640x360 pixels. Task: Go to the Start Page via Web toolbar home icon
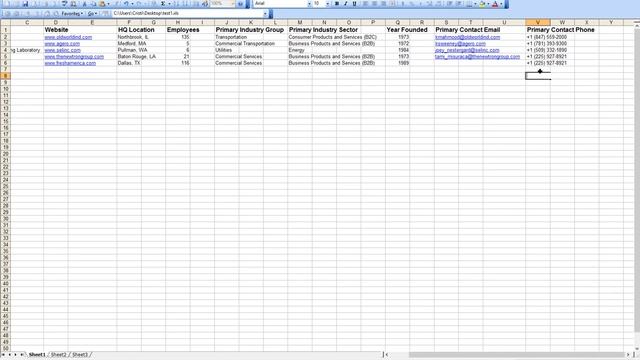(47, 13)
